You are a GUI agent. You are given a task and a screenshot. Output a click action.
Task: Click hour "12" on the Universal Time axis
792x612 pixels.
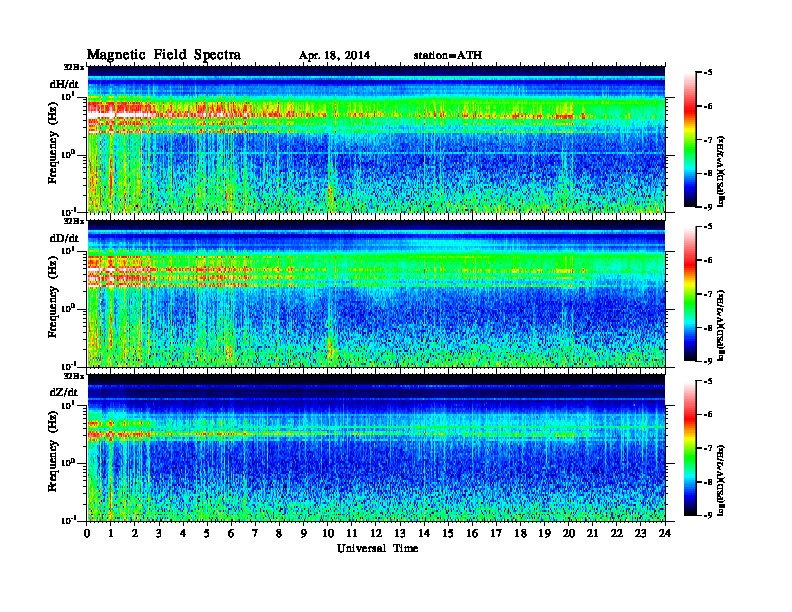pos(376,533)
